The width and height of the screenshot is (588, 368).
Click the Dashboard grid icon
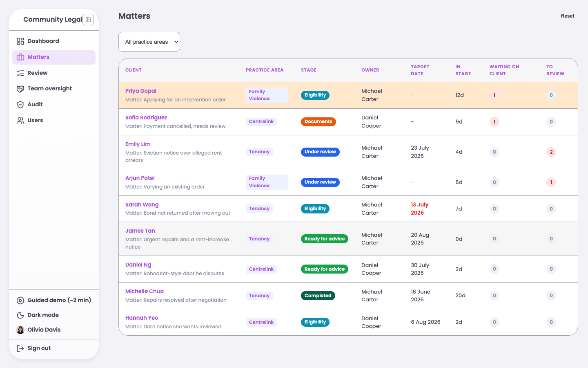(20, 41)
